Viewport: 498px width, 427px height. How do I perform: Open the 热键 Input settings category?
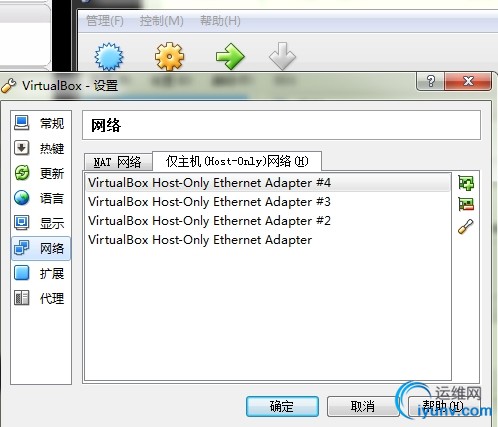click(x=41, y=148)
